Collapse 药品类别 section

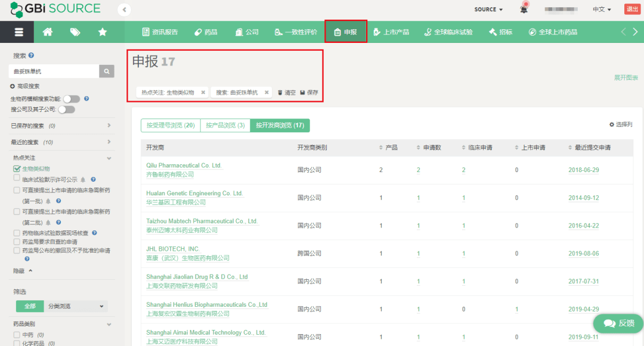(x=109, y=325)
